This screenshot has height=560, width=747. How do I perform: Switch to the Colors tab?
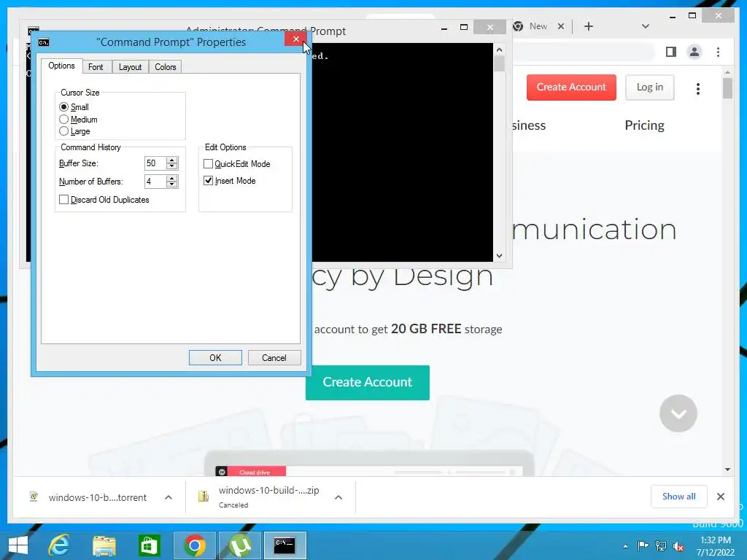[x=166, y=67]
